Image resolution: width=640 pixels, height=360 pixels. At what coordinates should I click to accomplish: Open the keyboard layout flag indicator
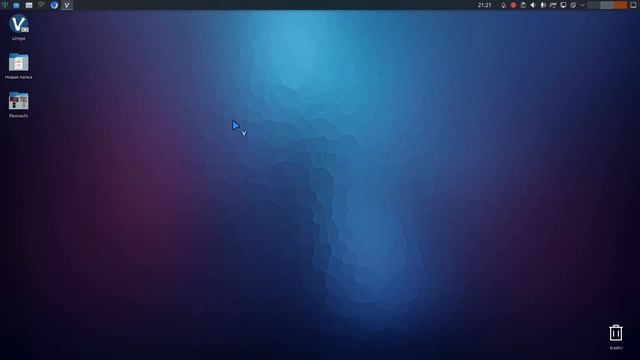click(x=553, y=5)
